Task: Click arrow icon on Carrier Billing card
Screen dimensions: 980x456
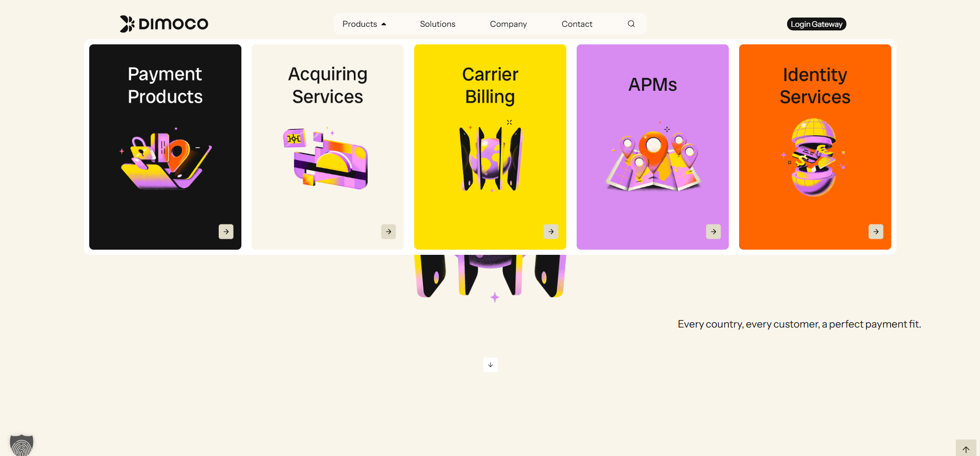Action: coord(551,232)
